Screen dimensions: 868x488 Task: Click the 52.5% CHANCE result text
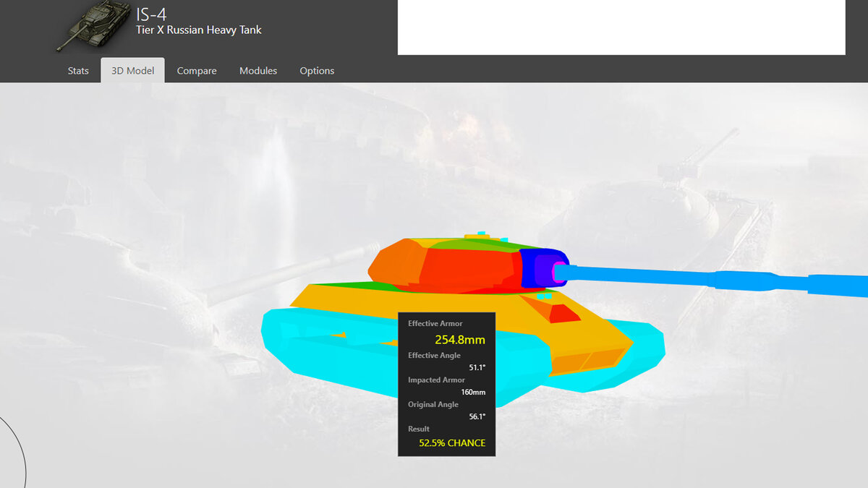pos(452,442)
